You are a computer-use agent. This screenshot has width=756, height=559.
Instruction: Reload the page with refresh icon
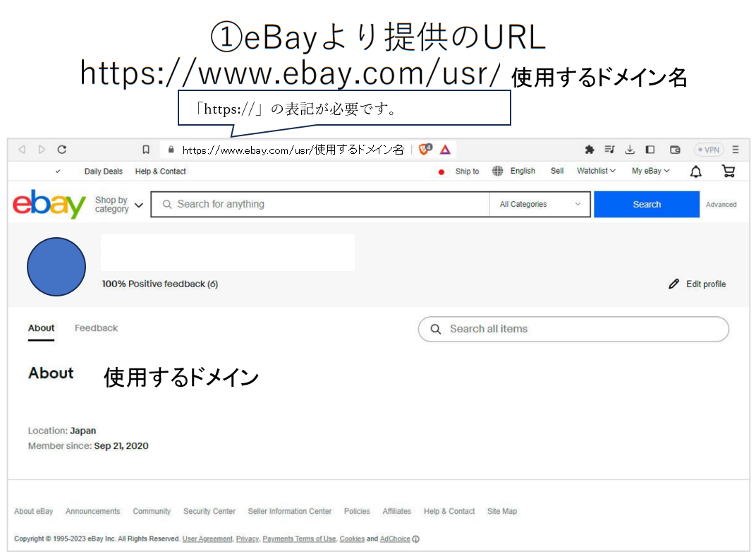pyautogui.click(x=62, y=150)
